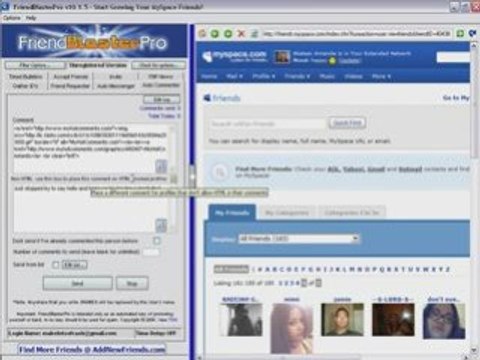This screenshot has width=480, height=360.
Task: Click the fifth friend thumbnail, name starting don't
Action: coord(444,321)
